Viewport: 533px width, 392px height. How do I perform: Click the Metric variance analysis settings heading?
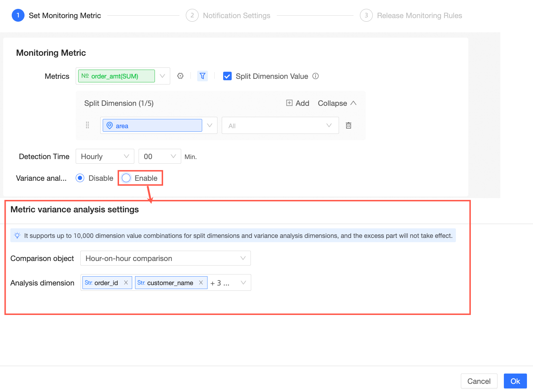tap(75, 209)
